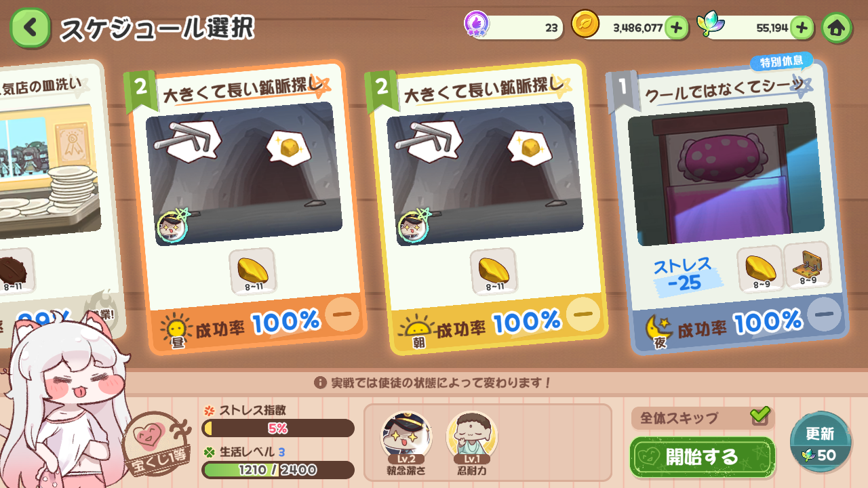
Task: Click the 開始する start button
Action: (702, 457)
